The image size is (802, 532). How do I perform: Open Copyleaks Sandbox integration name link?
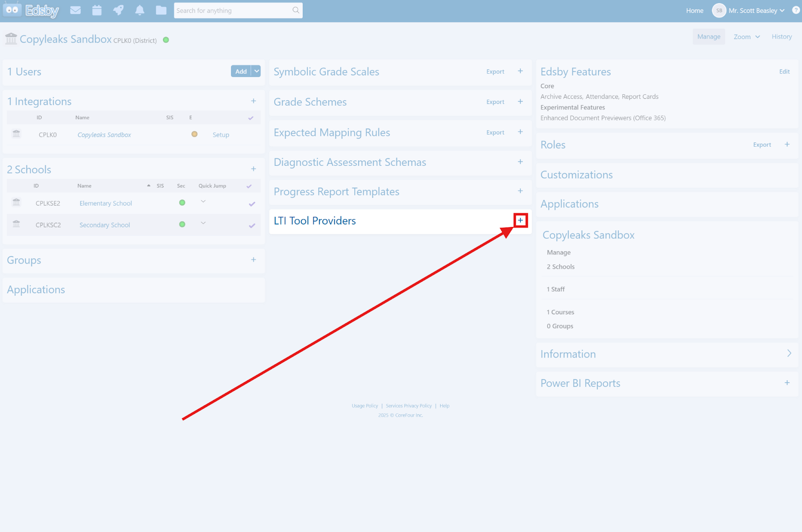pos(104,135)
